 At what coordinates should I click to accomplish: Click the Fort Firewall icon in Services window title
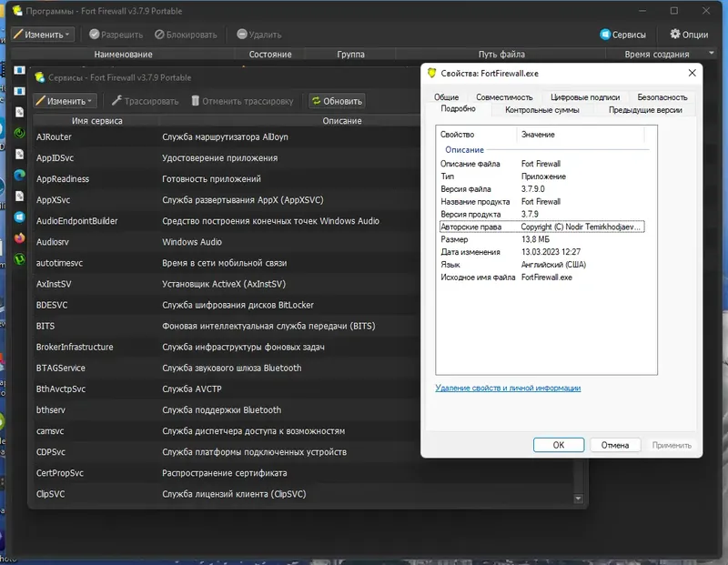pyautogui.click(x=40, y=77)
